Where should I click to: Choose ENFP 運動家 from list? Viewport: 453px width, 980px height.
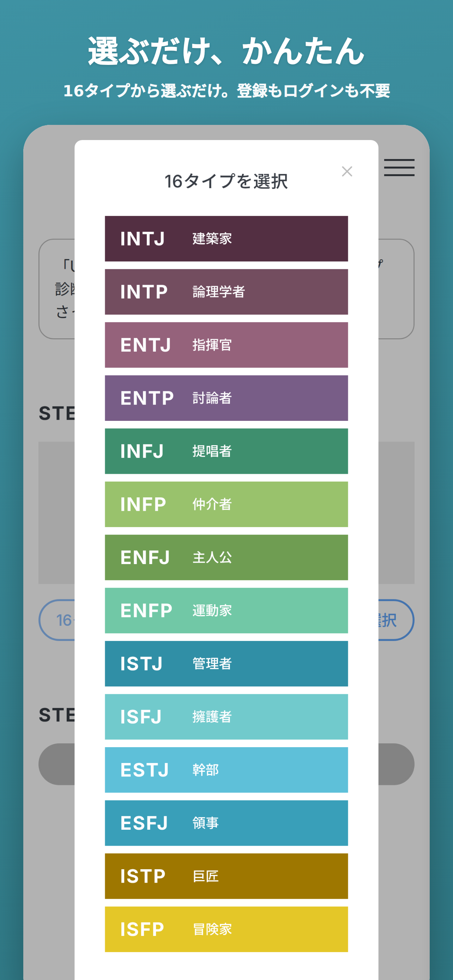(x=226, y=611)
